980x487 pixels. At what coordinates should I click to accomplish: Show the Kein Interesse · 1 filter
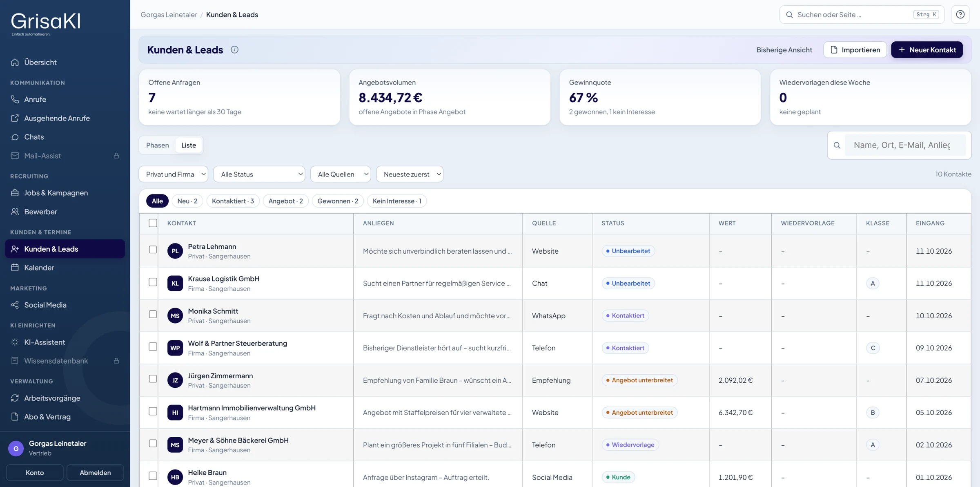[397, 201]
